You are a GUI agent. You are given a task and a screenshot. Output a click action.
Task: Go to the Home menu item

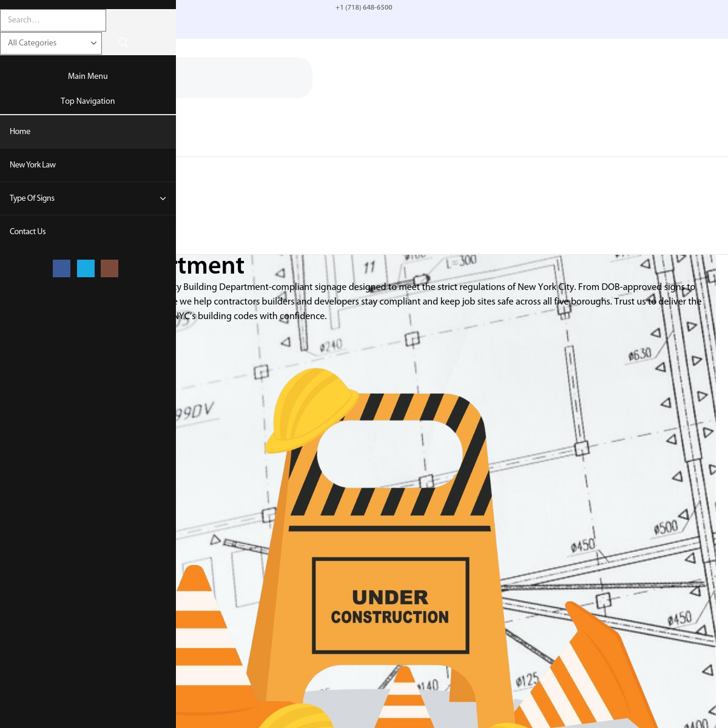tap(20, 132)
